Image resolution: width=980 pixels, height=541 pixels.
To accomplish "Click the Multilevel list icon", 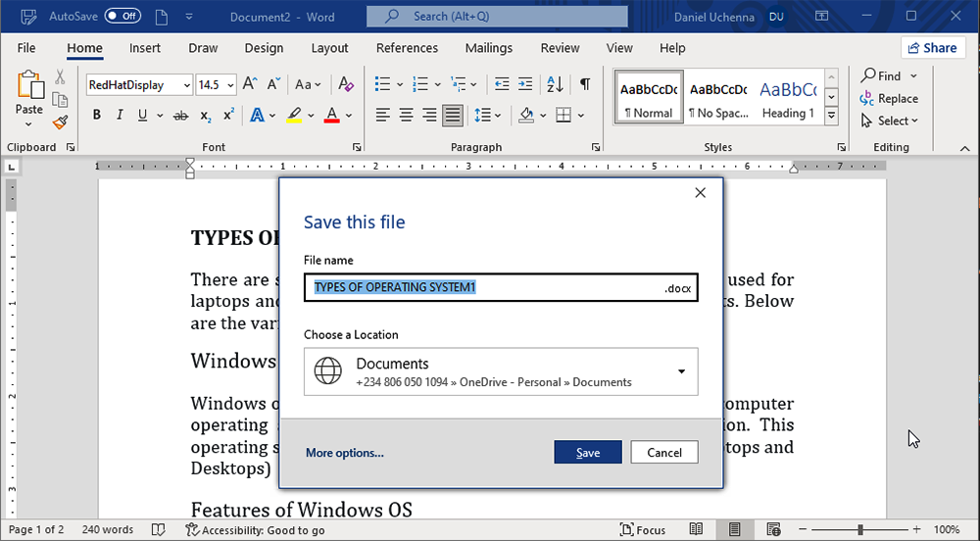I will (x=459, y=83).
